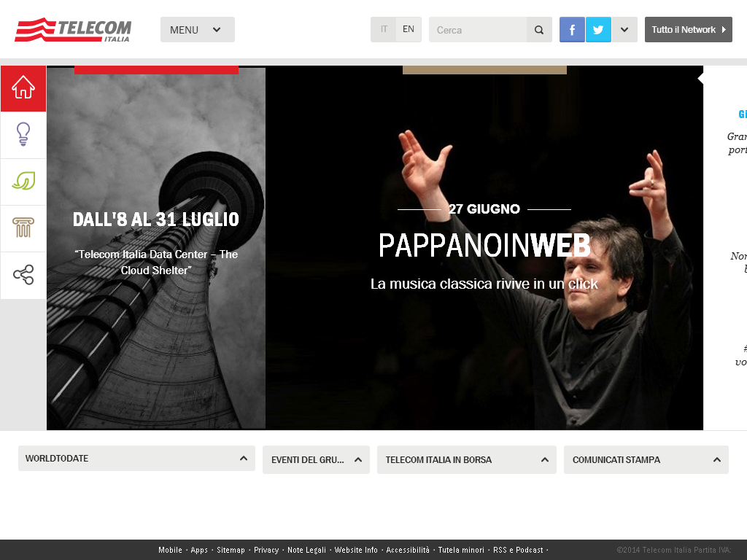Select the column culture sidebar icon
Viewport: 747px width, 560px height.
pyautogui.click(x=23, y=228)
